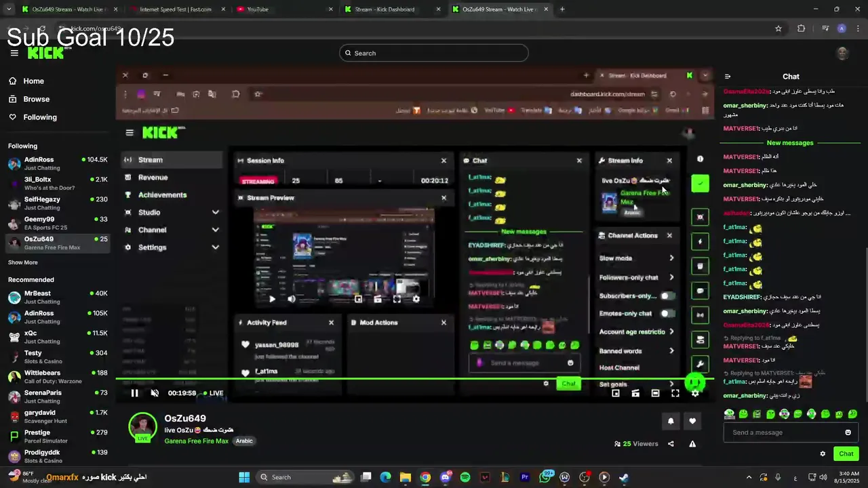This screenshot has width=868, height=488.
Task: Show hidden system tray icons chevron
Action: [x=749, y=477]
